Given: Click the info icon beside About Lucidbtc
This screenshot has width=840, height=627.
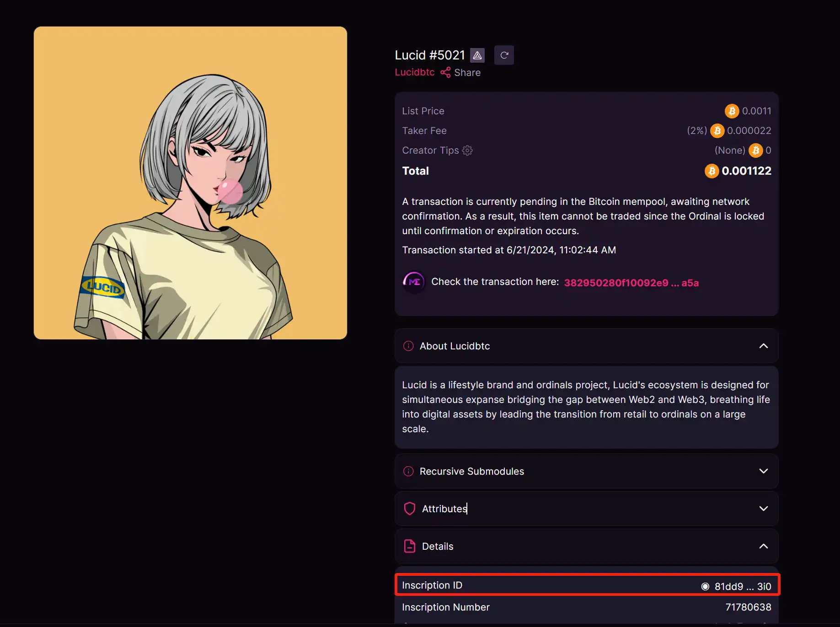Looking at the screenshot, I should tap(408, 346).
